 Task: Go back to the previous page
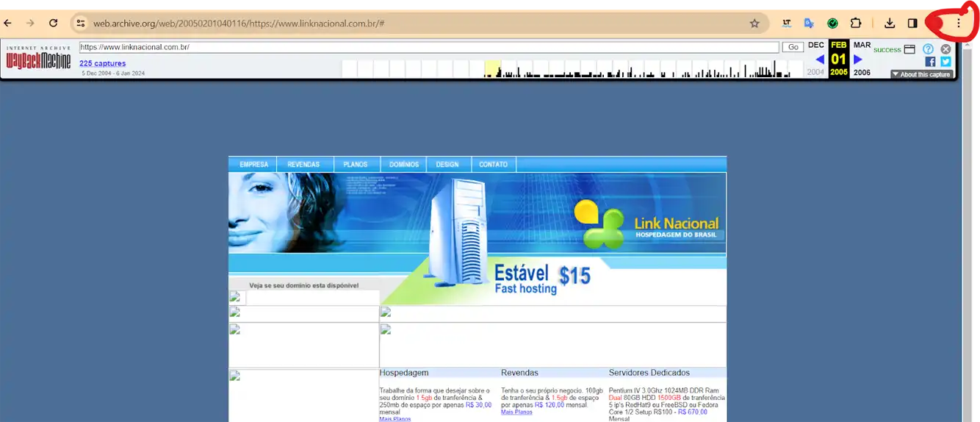8,24
